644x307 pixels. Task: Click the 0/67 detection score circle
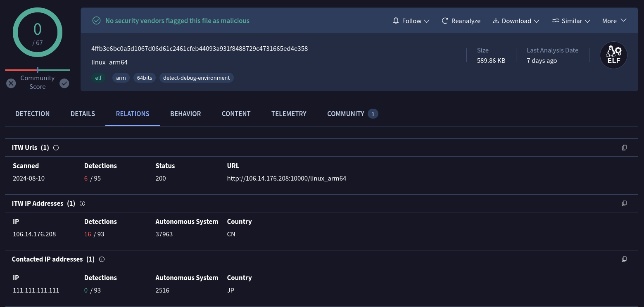38,32
